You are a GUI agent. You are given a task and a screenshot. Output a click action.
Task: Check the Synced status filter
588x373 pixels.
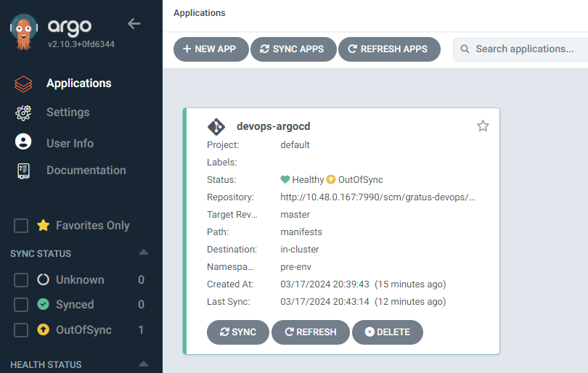coord(21,305)
